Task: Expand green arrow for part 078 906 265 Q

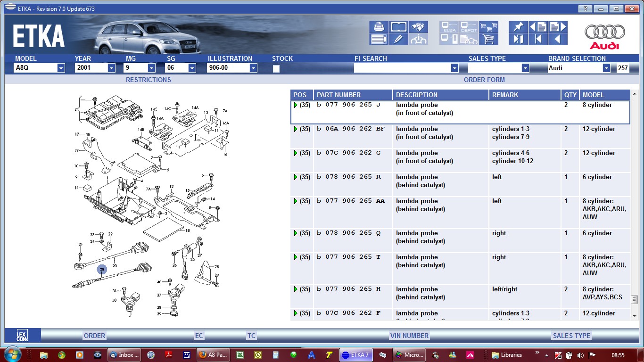Action: pyautogui.click(x=296, y=233)
